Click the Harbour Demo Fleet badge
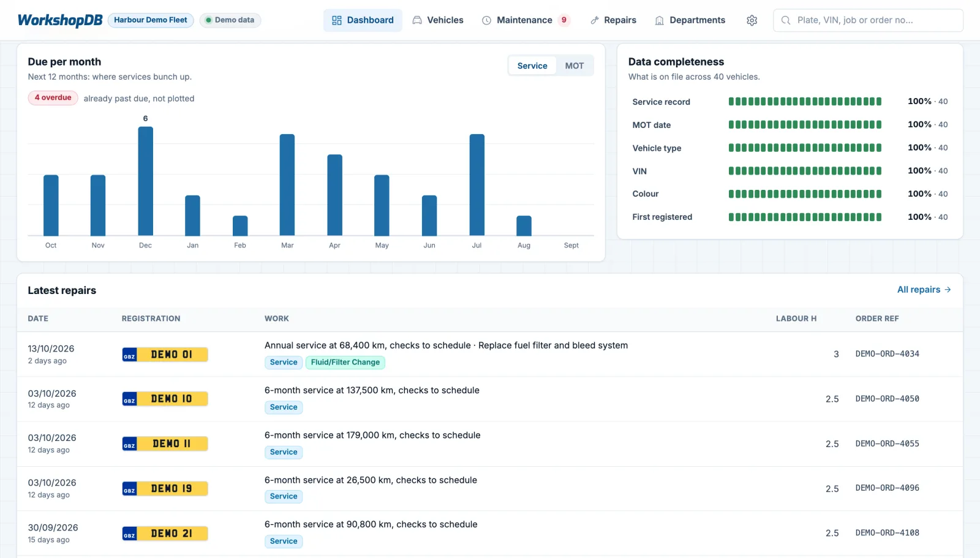Screen dimensions: 980x558 (x=151, y=20)
